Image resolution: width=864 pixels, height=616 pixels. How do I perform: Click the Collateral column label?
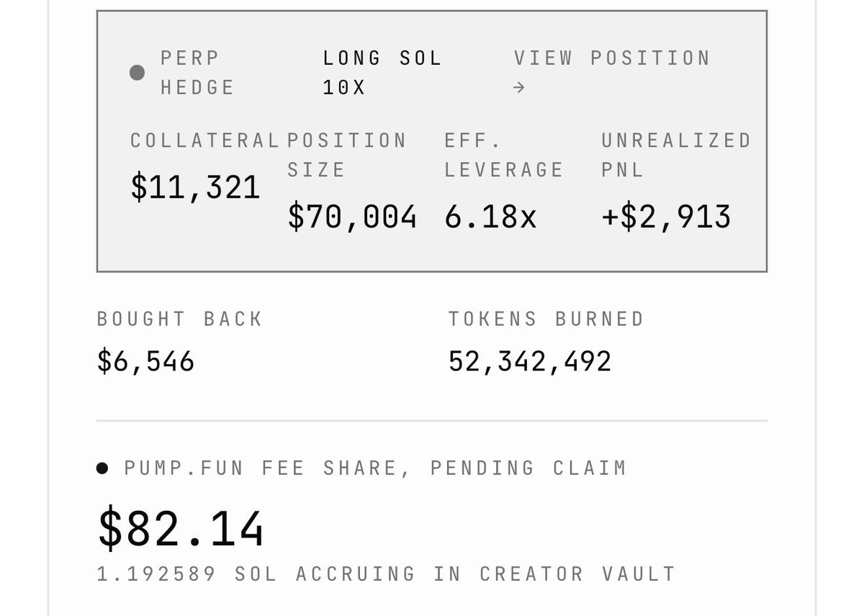coord(204,140)
